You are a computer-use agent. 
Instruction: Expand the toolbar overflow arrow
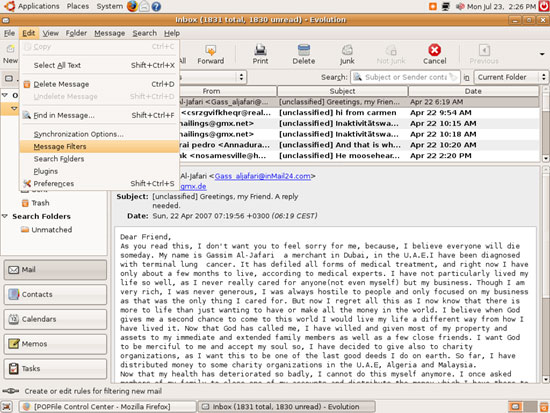pyautogui.click(x=542, y=54)
